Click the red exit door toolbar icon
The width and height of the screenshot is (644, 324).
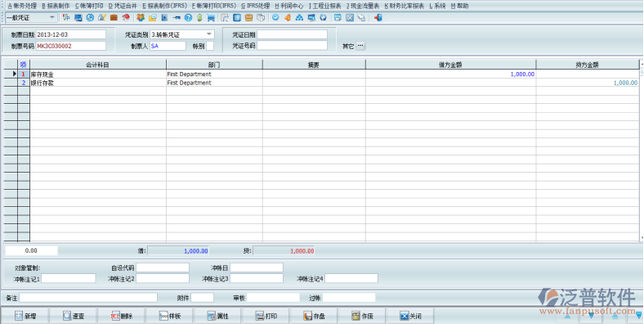pos(378,18)
